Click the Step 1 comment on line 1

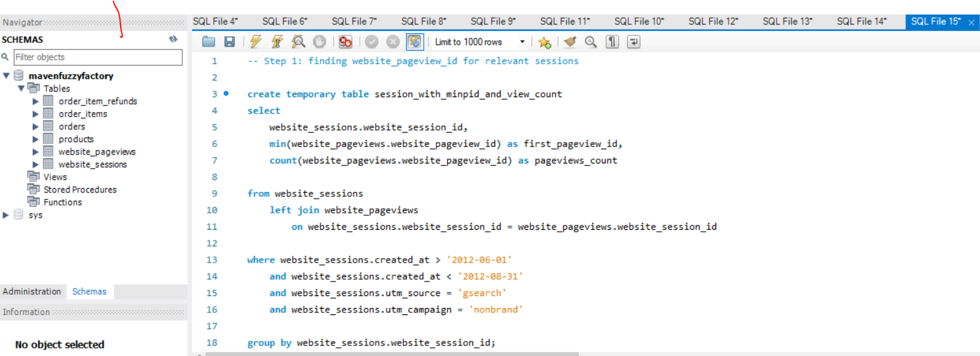click(x=413, y=61)
